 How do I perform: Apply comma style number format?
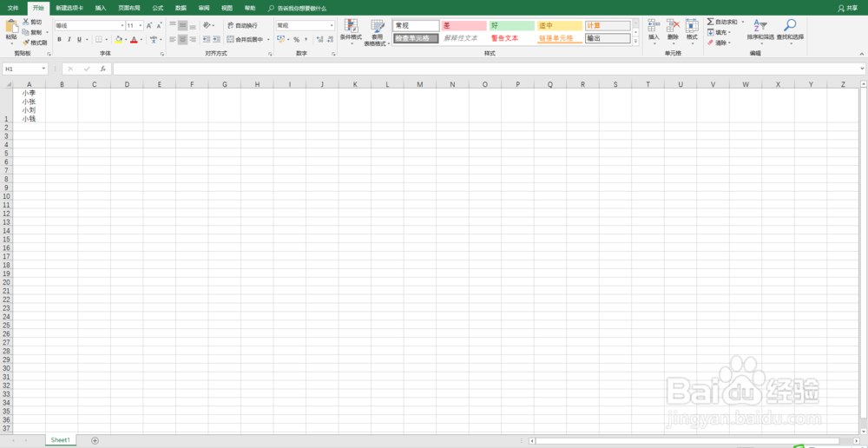click(306, 39)
